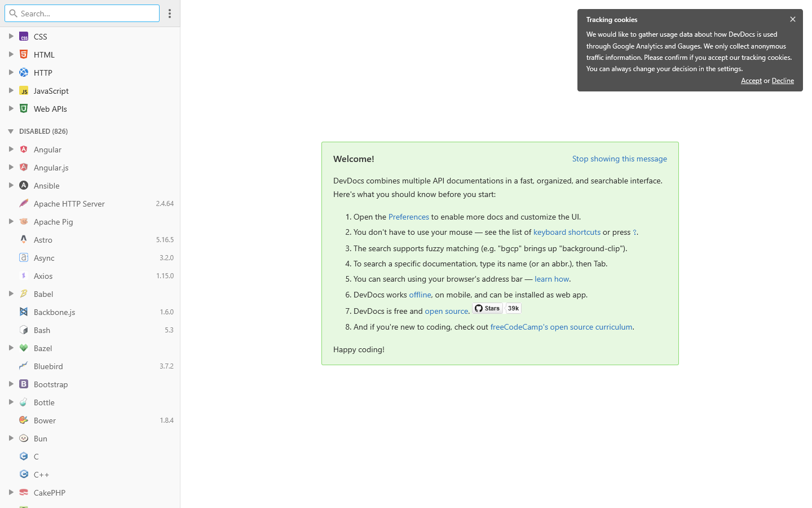Open the open source link
This screenshot has width=812, height=508.
coord(447,311)
